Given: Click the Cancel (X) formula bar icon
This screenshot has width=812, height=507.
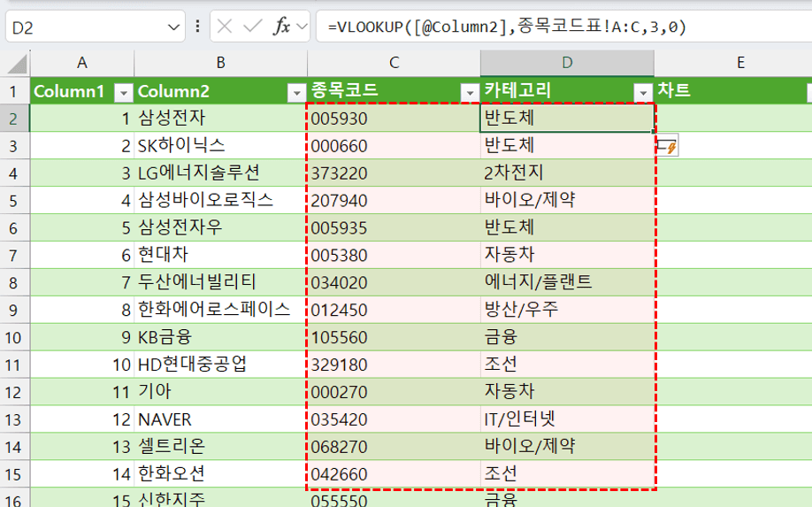Looking at the screenshot, I should pyautogui.click(x=225, y=26).
